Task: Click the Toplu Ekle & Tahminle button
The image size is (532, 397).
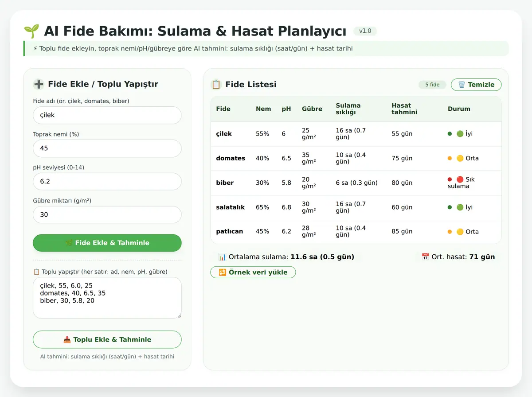Action: click(x=107, y=339)
